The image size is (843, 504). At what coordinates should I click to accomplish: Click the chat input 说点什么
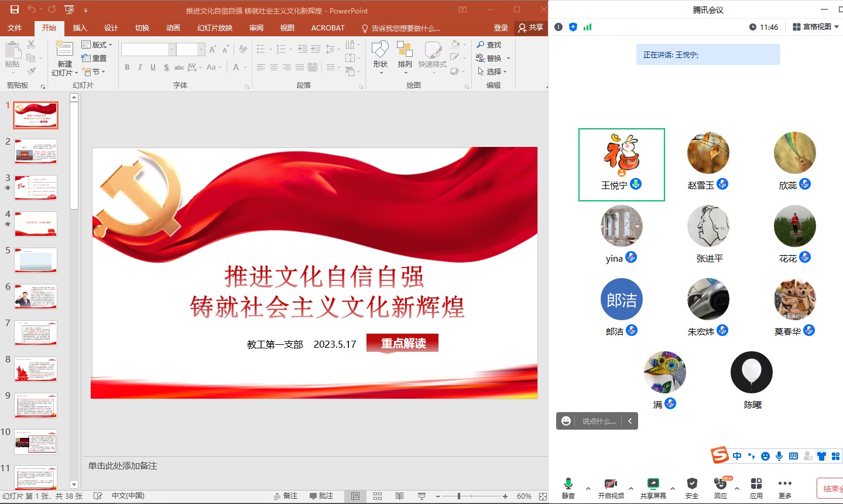pos(599,421)
